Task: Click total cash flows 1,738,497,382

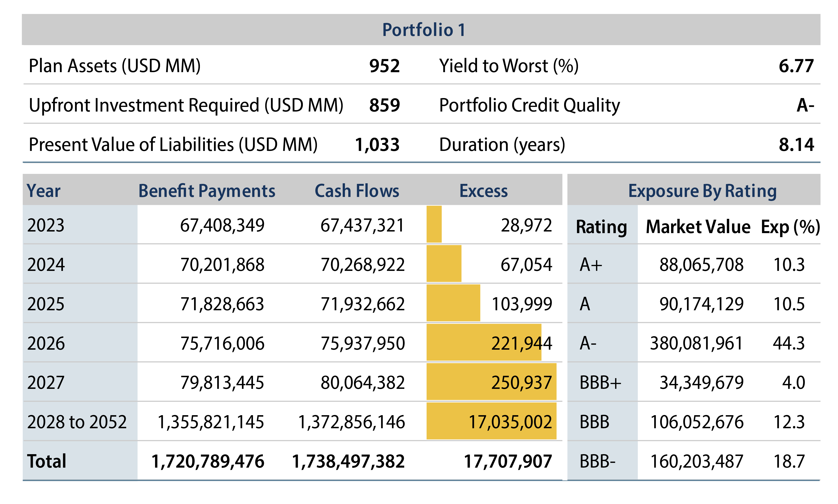Action: (348, 462)
